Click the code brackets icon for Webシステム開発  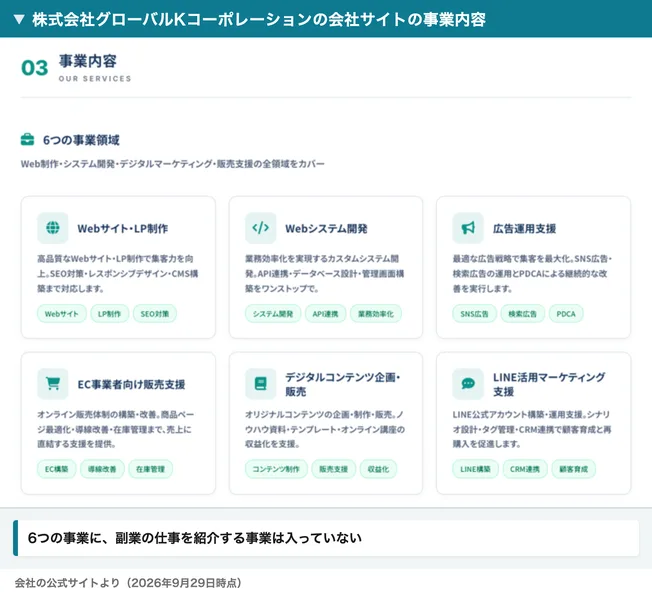click(x=260, y=228)
